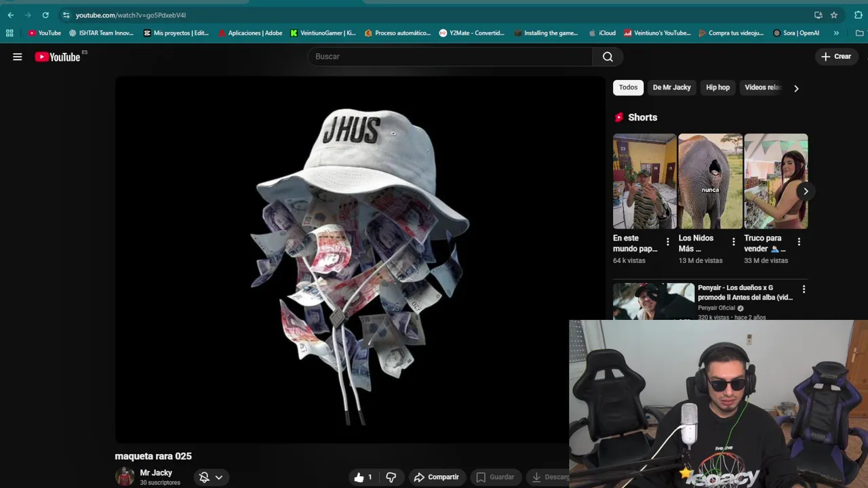Open the Mr Jacky channel name link
The width and height of the screenshot is (868, 488).
[x=156, y=472]
